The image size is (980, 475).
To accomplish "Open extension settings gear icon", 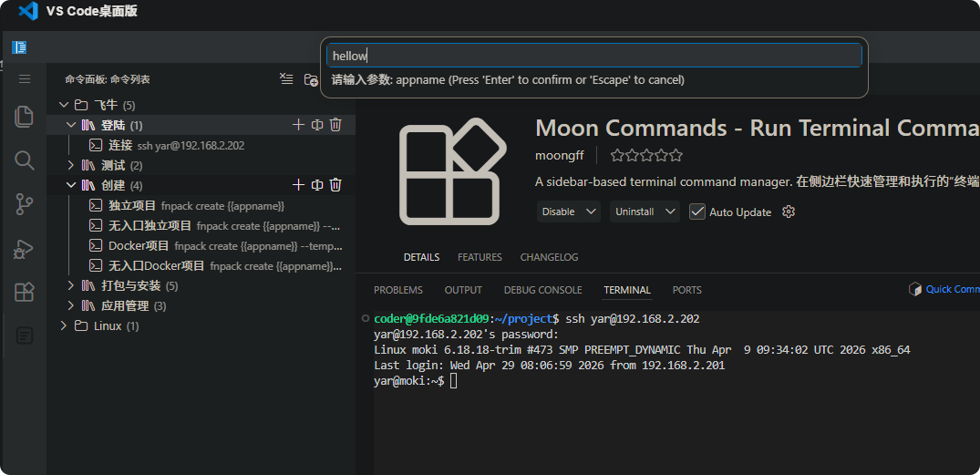I will (x=789, y=212).
